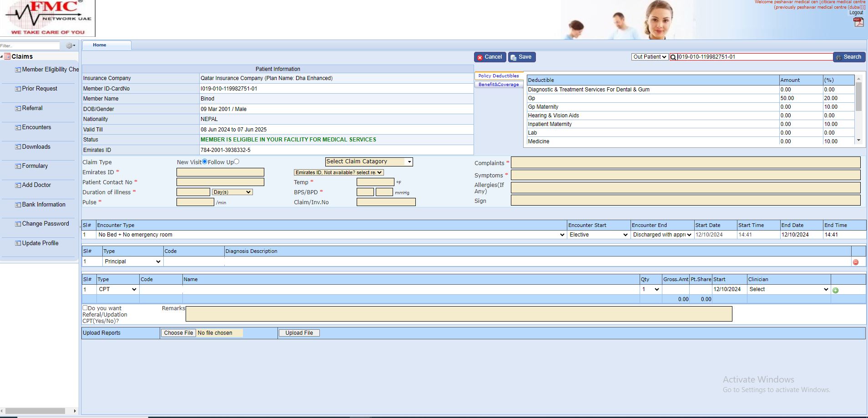The height and width of the screenshot is (418, 868).
Task: Click the horizontal scrollbar under the sidebar
Action: pyautogui.click(x=35, y=411)
